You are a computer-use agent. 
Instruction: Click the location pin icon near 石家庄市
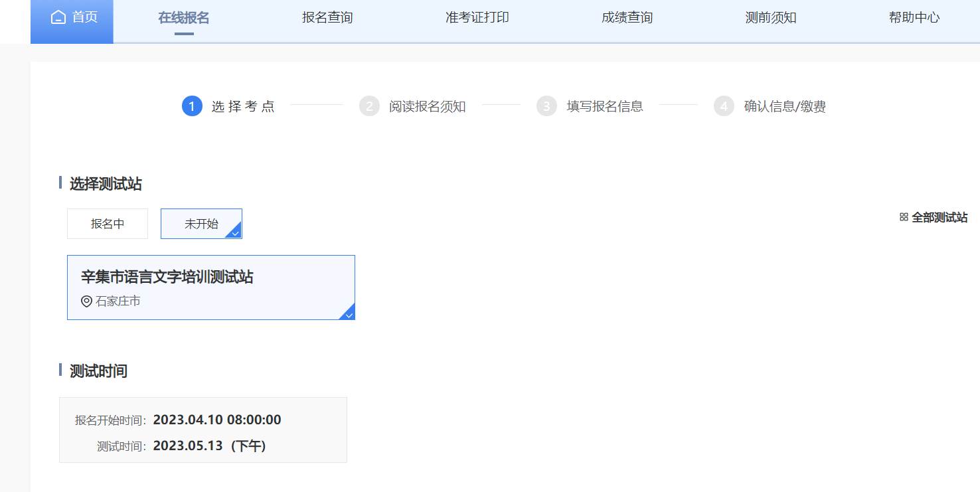point(86,301)
